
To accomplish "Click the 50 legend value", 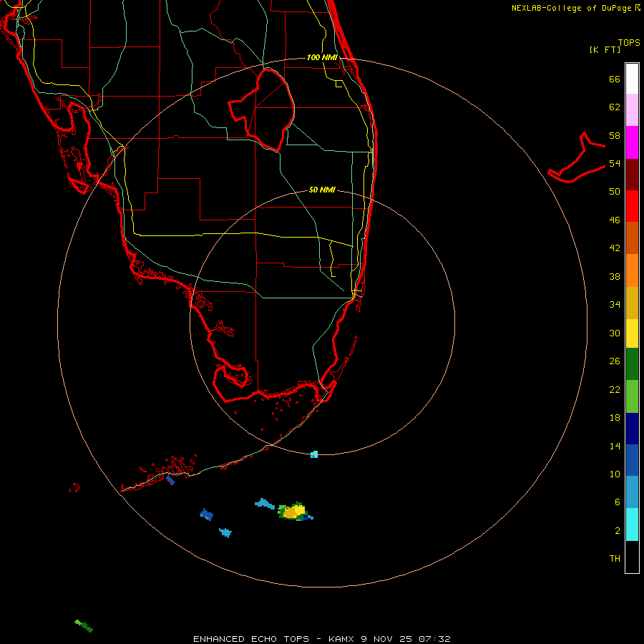I will [615, 192].
